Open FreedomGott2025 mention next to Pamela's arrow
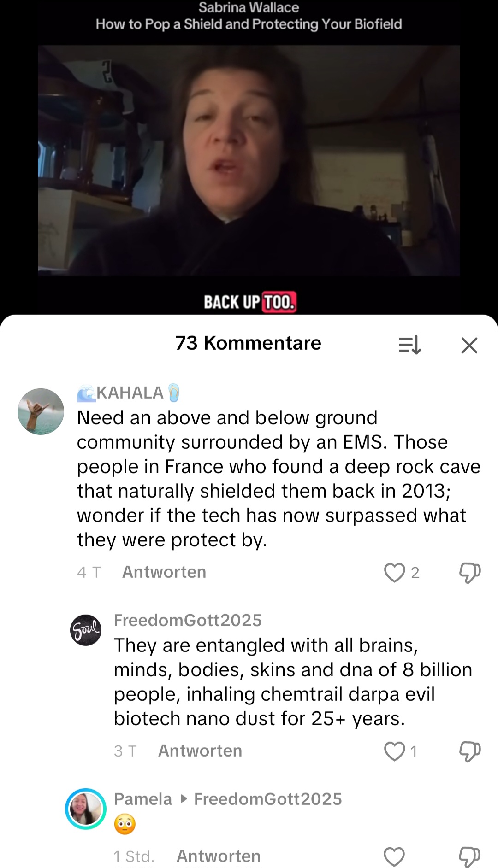The image size is (498, 868). 268,799
